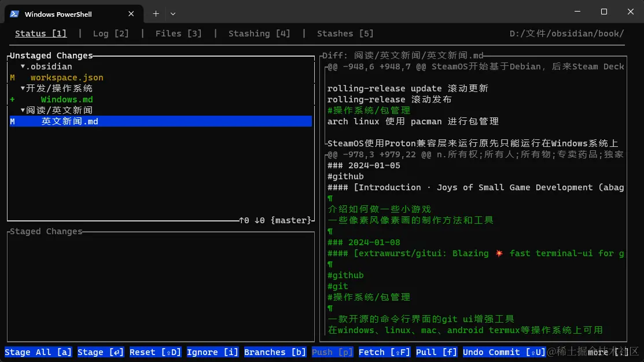Click added line '### 2024-01-08'
This screenshot has height=362, width=644.
(363, 242)
